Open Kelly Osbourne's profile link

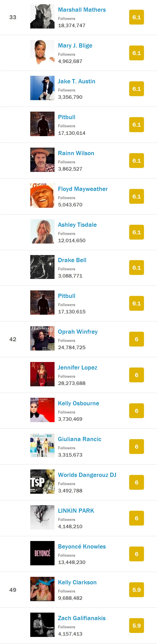(x=78, y=403)
